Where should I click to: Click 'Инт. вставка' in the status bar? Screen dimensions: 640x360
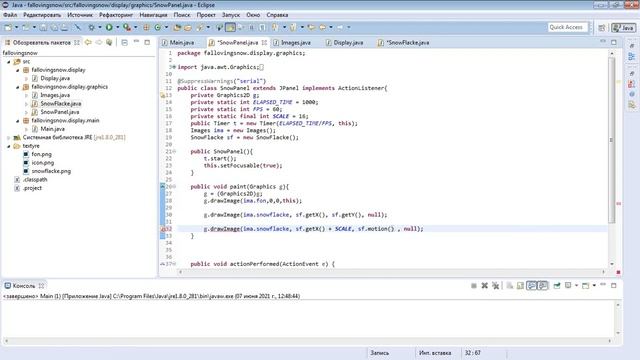pyautogui.click(x=435, y=353)
